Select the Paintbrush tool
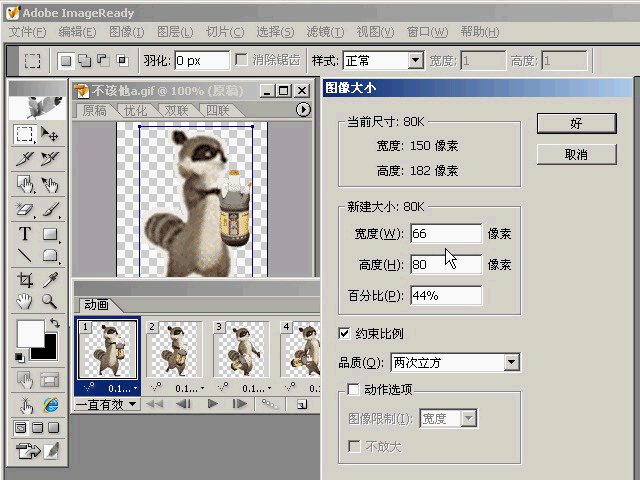 50,210
